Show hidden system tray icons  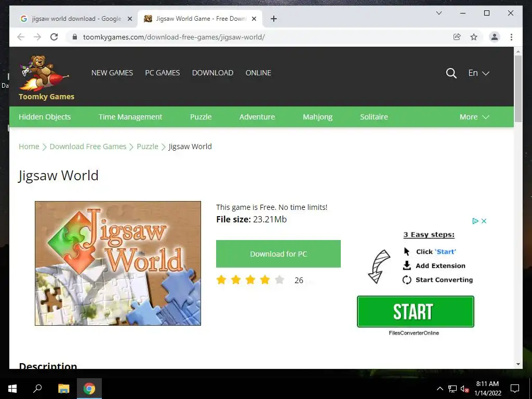pos(440,389)
